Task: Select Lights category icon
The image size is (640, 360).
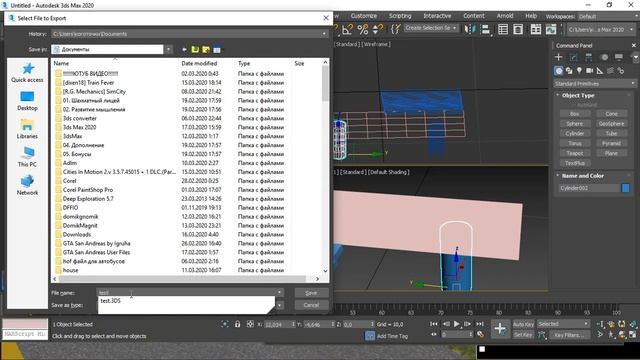Action: tap(579, 71)
